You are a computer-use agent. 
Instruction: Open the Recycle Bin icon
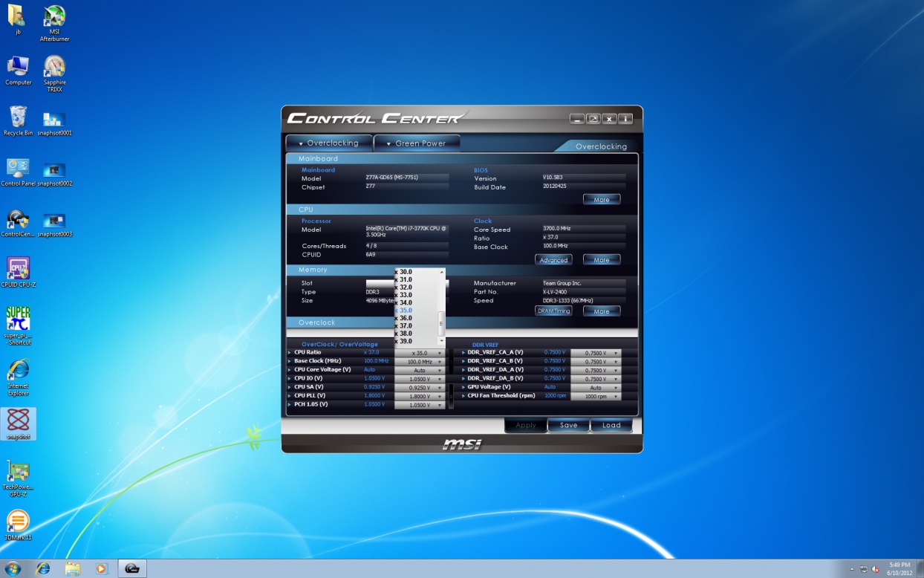tap(18, 118)
